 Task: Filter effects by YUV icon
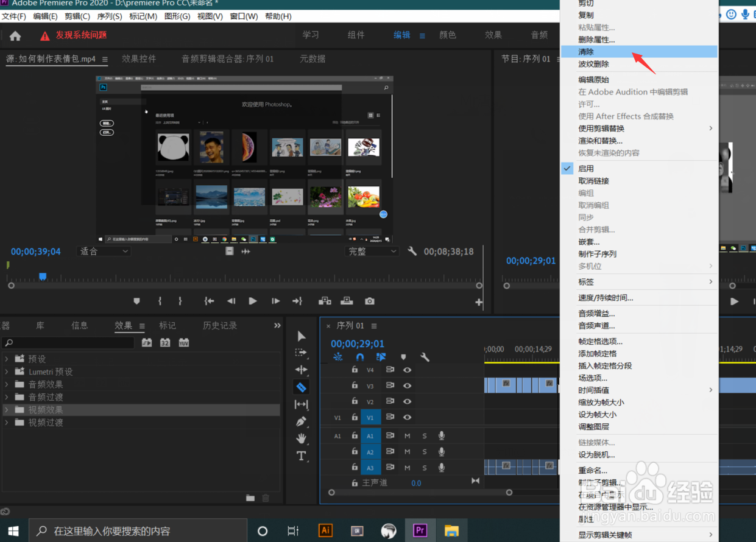(183, 343)
